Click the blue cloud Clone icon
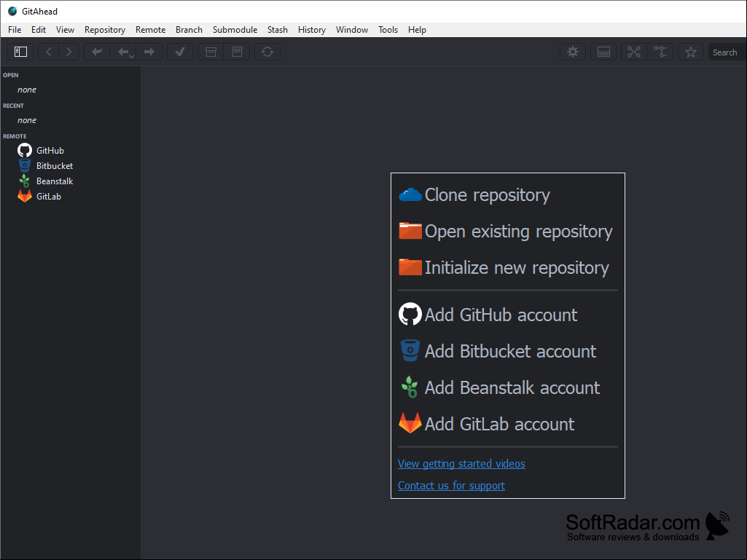This screenshot has width=747, height=560. [410, 194]
